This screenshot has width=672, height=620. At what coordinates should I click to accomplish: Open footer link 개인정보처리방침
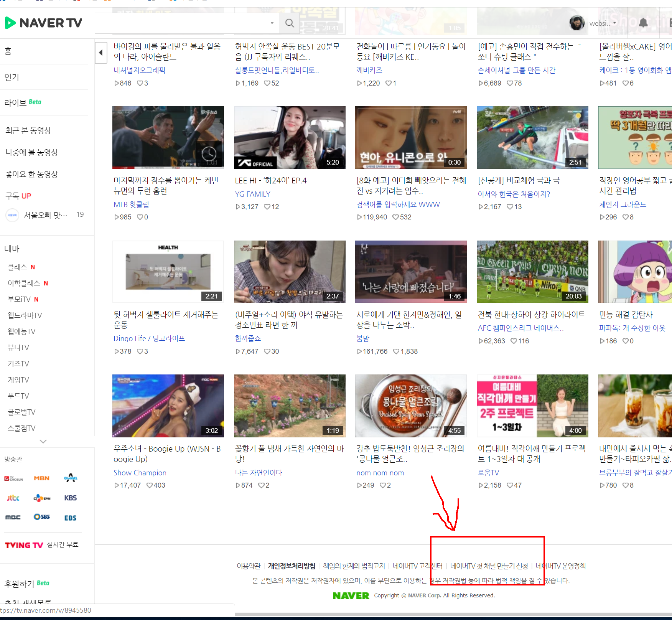[292, 566]
